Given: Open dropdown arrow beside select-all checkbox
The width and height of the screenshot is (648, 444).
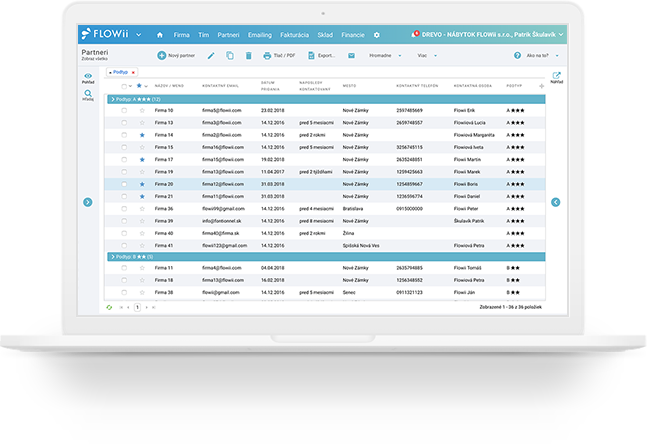Looking at the screenshot, I should click(130, 86).
